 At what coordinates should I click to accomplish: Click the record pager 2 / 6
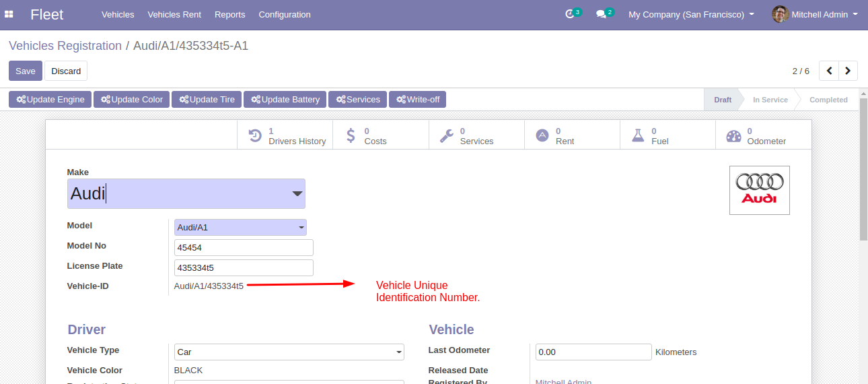coord(801,71)
